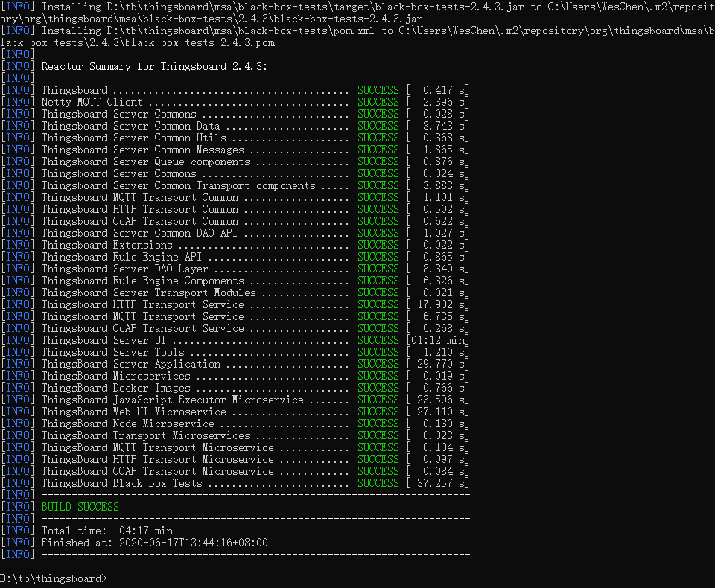Click 'Thingsboard Server Common DAO API' text
The image size is (715, 588).
(x=139, y=233)
